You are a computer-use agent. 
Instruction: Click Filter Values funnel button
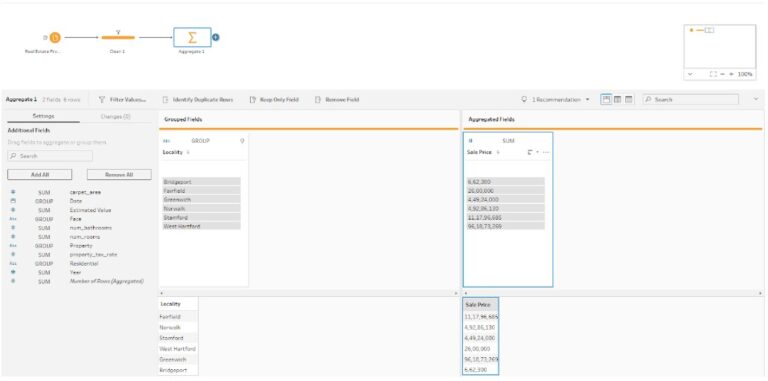click(122, 99)
